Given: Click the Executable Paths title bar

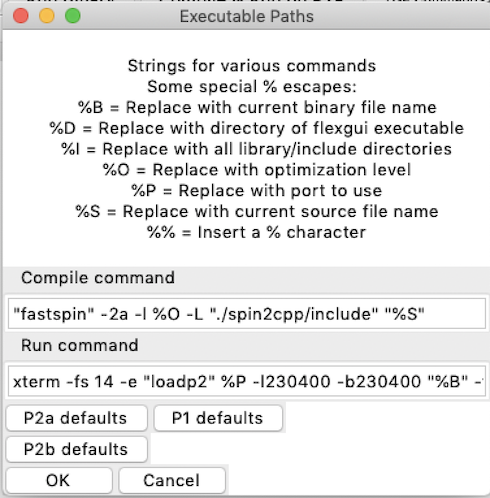Looking at the screenshot, I should [x=247, y=16].
